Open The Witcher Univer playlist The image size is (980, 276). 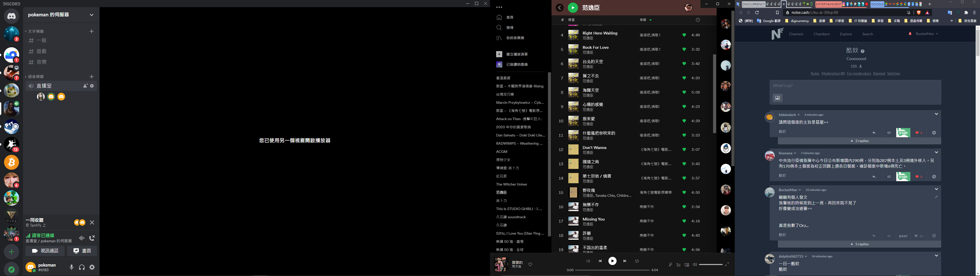512,185
